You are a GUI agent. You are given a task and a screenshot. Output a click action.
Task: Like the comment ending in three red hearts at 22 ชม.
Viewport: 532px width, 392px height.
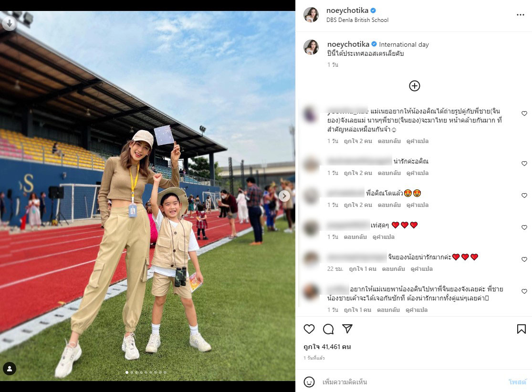524,259
